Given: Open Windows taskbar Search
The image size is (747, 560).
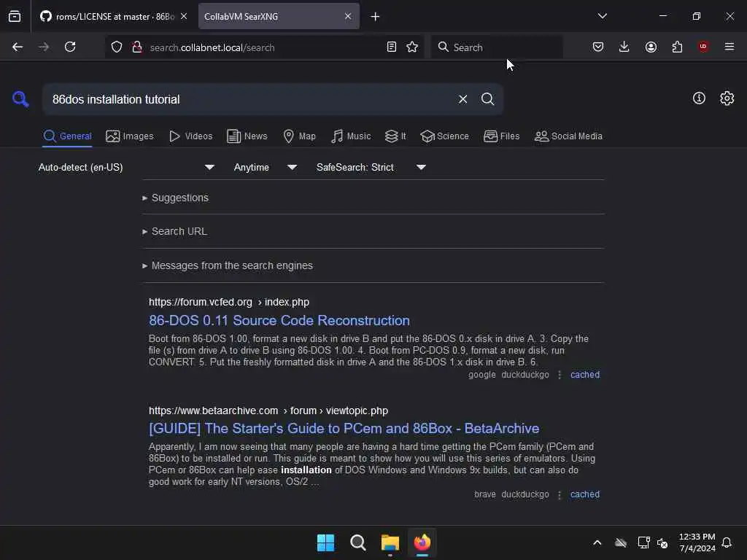Looking at the screenshot, I should point(357,542).
